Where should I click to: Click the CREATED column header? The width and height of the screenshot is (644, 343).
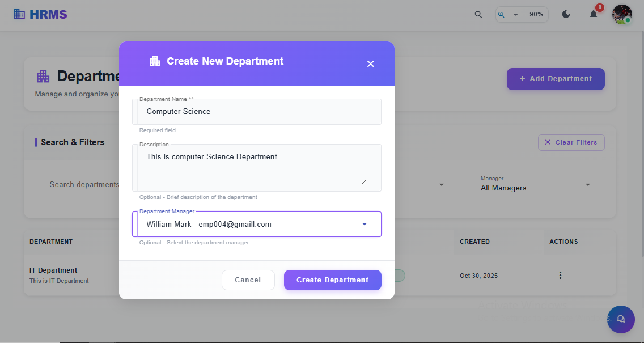click(475, 242)
